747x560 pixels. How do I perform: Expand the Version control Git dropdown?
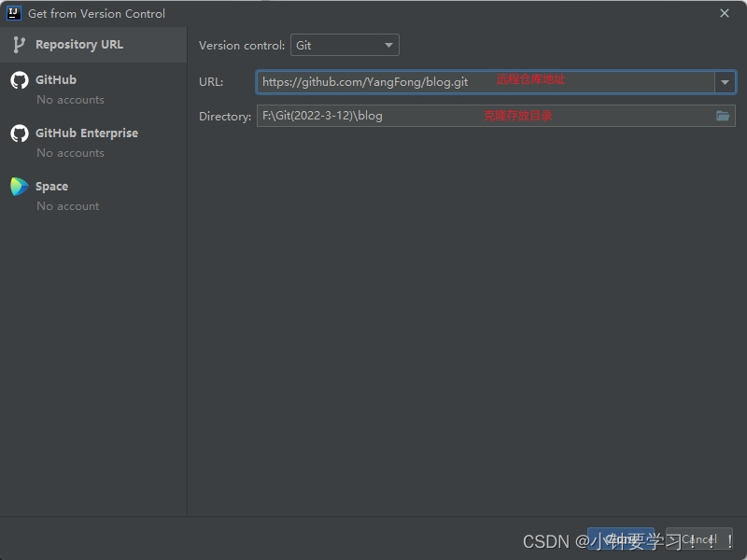click(345, 45)
